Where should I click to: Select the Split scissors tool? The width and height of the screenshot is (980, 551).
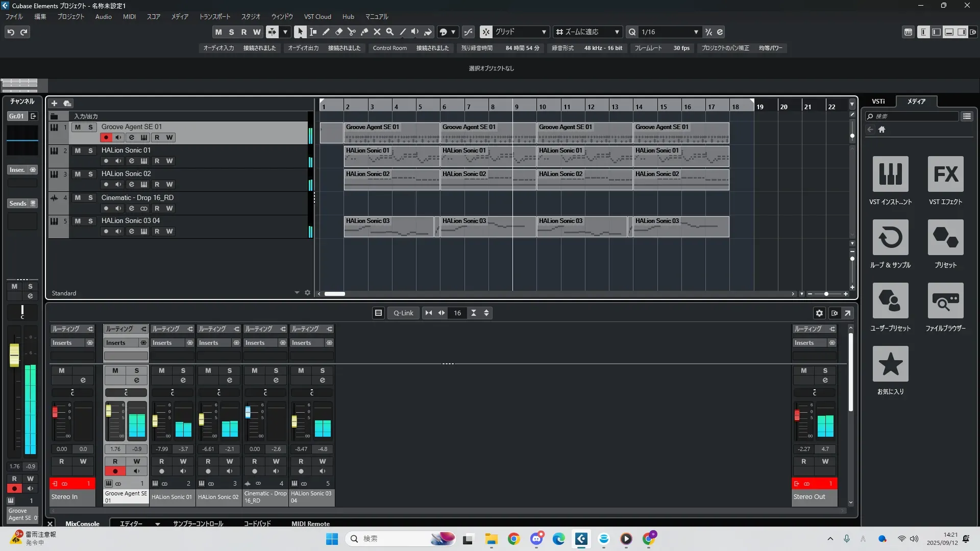(x=351, y=32)
